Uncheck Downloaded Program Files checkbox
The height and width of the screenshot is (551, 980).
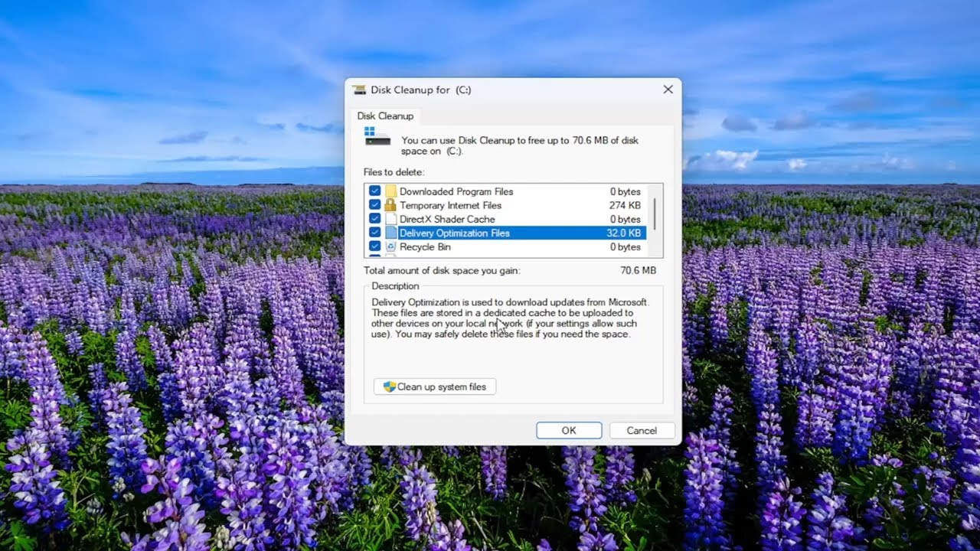374,191
